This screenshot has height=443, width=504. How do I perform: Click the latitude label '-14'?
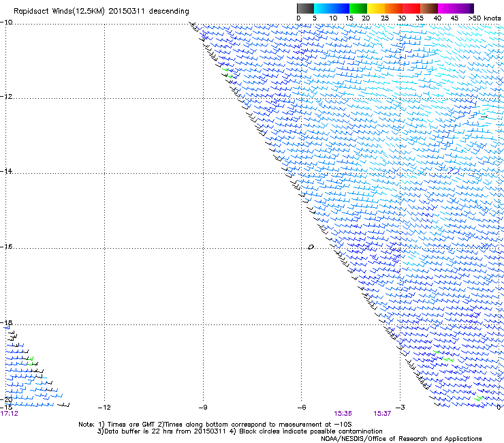pyautogui.click(x=6, y=171)
